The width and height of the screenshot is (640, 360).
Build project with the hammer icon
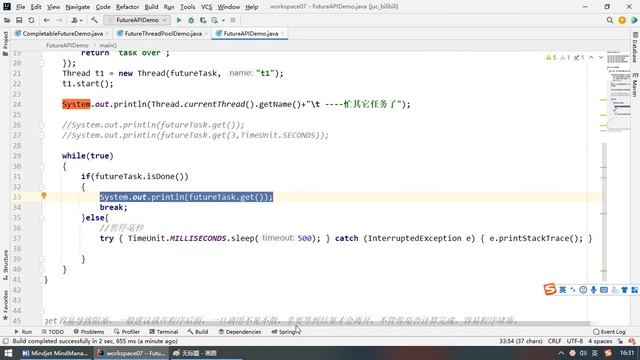(94, 20)
